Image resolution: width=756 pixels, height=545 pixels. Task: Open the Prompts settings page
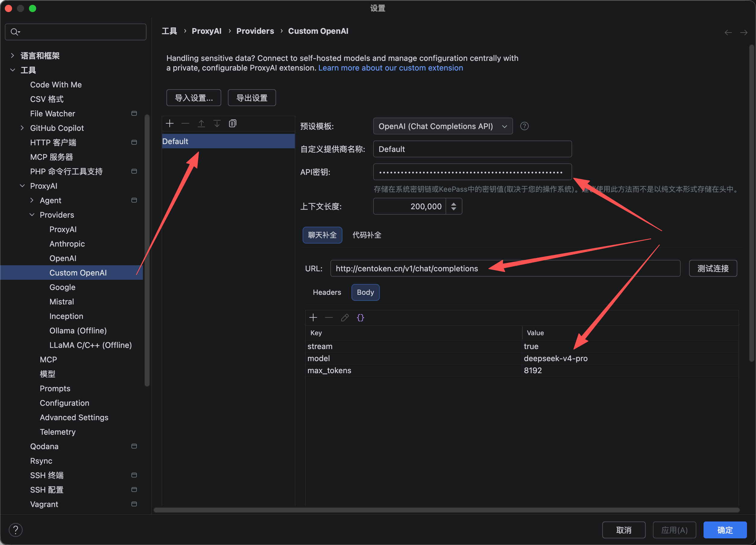pos(55,389)
